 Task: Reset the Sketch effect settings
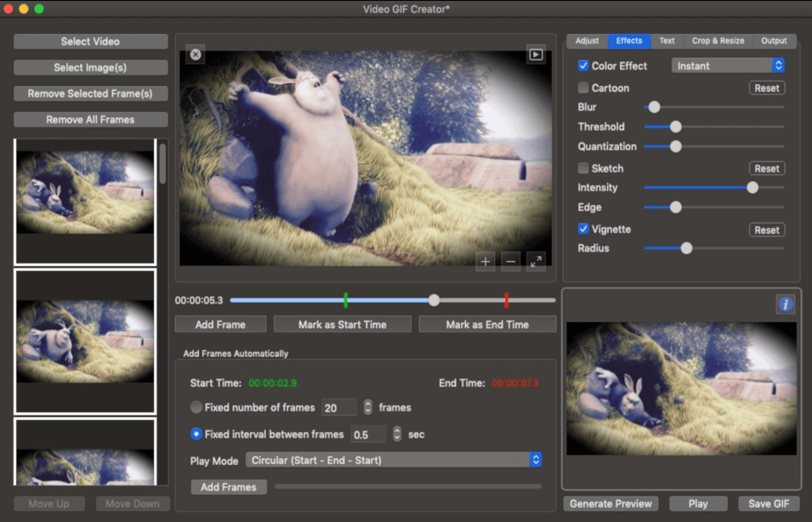pyautogui.click(x=767, y=168)
